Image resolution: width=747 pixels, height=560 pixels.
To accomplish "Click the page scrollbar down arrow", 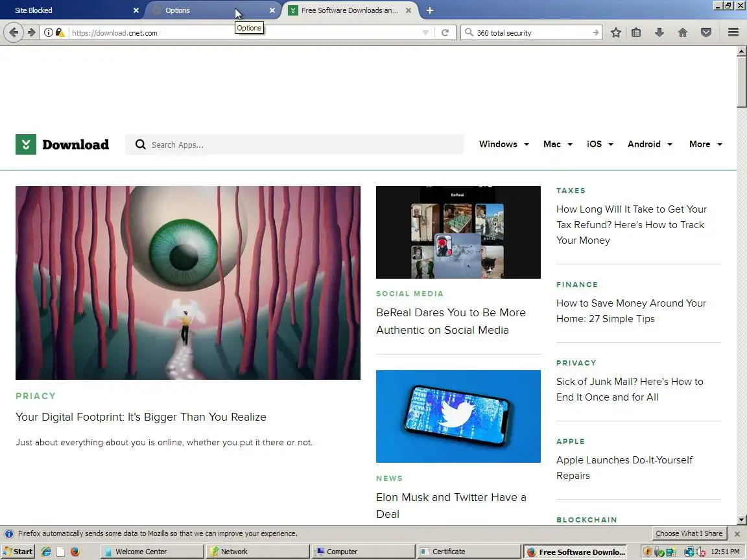I will pyautogui.click(x=741, y=520).
